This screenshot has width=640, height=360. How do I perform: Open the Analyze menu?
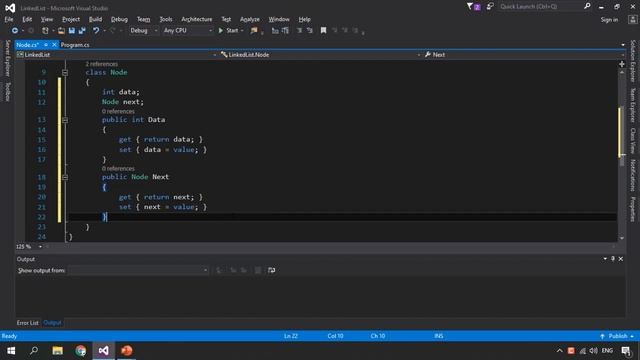coord(249,19)
